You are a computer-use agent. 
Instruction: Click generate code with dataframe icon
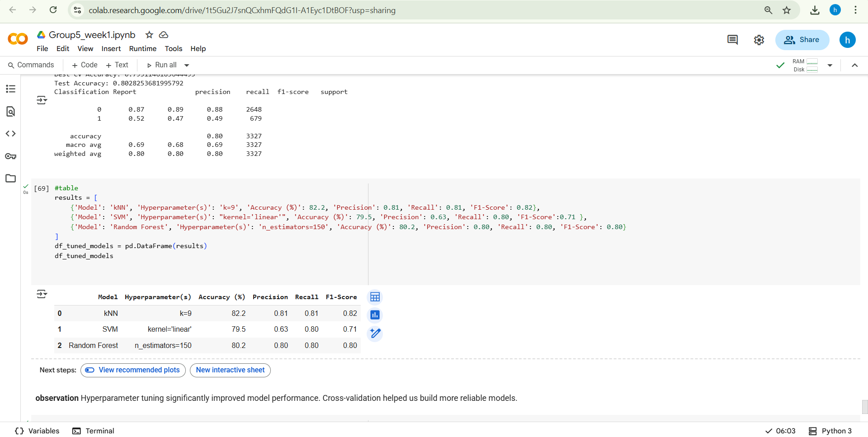375,333
